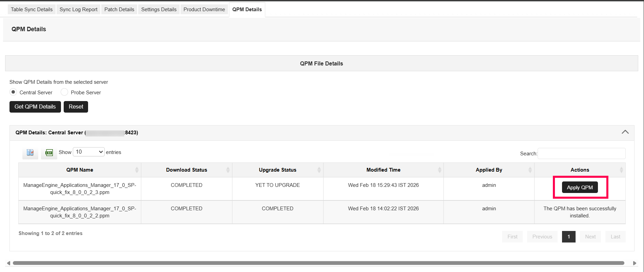Image resolution: width=644 pixels, height=272 pixels.
Task: Click the Applied By column header
Action: 489,170
